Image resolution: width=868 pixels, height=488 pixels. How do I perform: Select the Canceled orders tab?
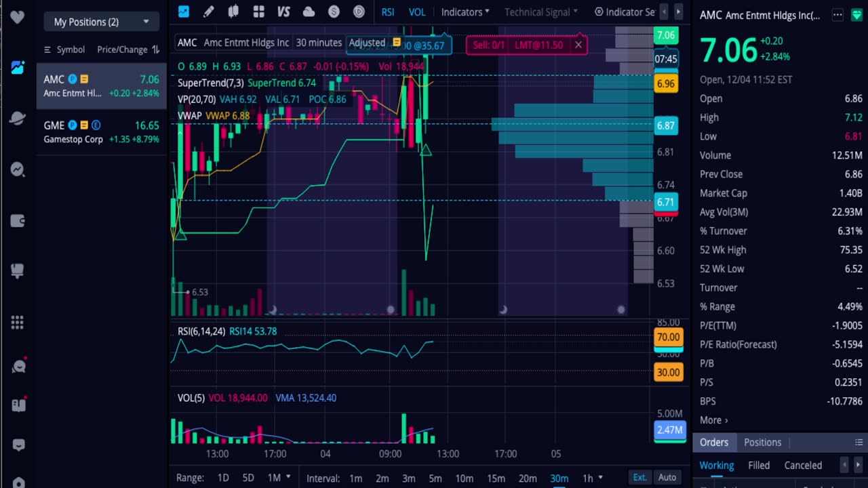coord(803,466)
